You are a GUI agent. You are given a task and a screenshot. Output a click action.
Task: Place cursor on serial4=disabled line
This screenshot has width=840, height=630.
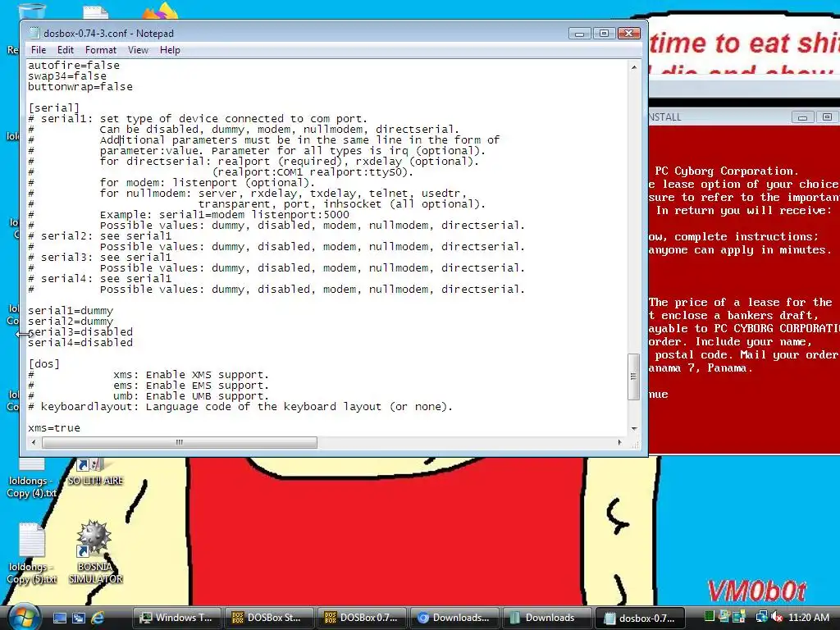pos(80,343)
